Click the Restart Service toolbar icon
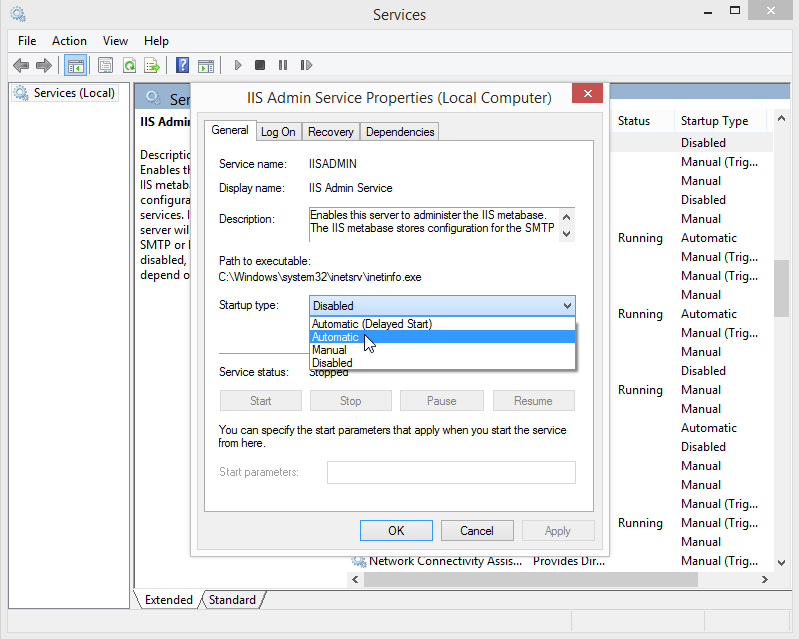Image resolution: width=800 pixels, height=640 pixels. click(306, 65)
